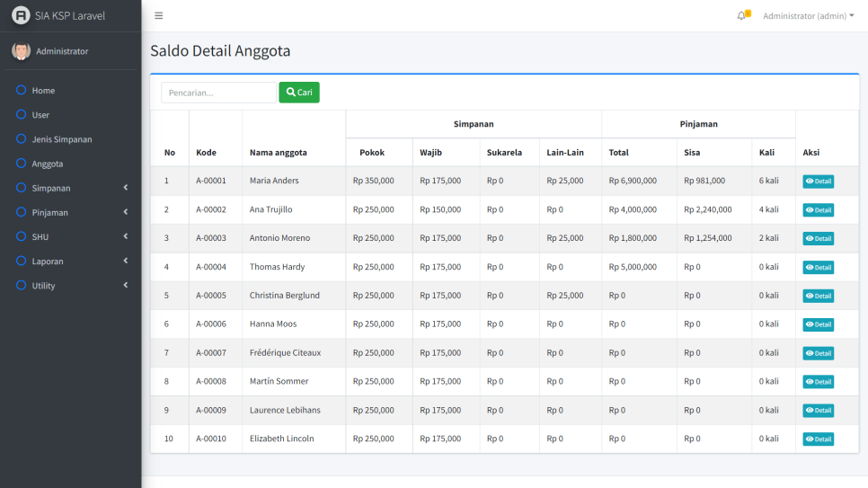Click the SIA KSP Laravel brand text
The height and width of the screenshot is (488, 868).
click(x=70, y=16)
